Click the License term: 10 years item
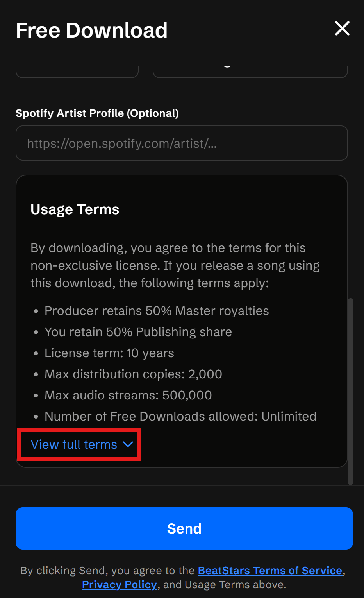This screenshot has height=598, width=364. pos(109,353)
